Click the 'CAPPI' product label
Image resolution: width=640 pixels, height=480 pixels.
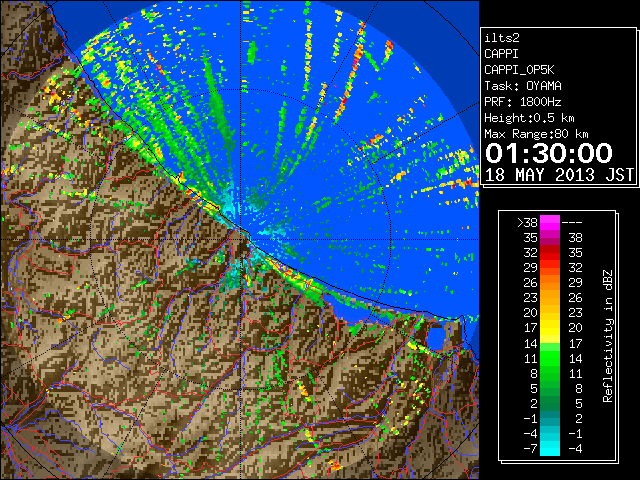click(501, 54)
